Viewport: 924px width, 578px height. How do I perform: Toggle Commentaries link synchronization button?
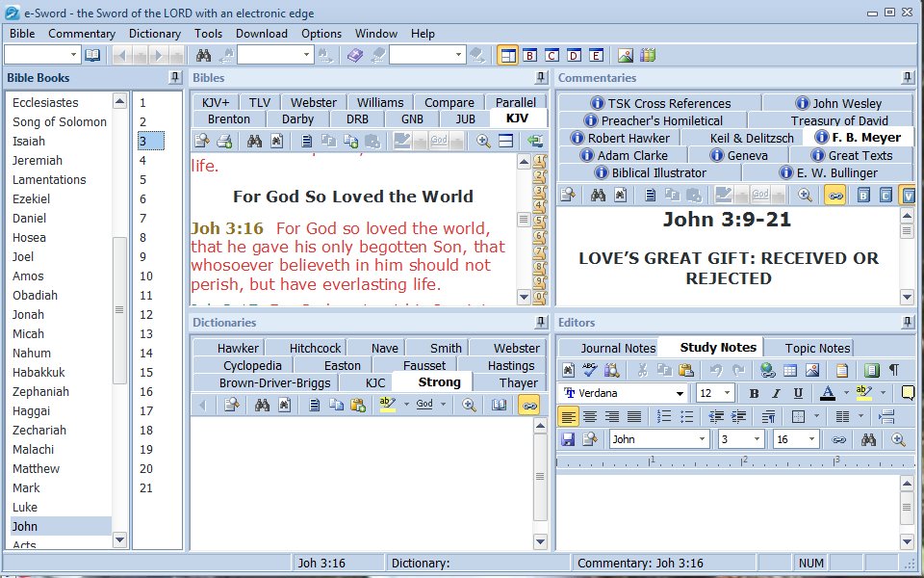pos(835,195)
